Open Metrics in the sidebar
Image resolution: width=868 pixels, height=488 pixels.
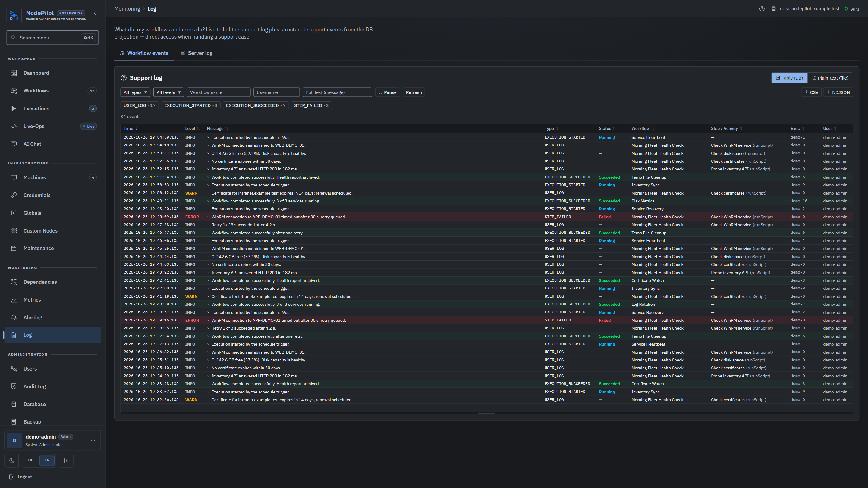pyautogui.click(x=52, y=300)
